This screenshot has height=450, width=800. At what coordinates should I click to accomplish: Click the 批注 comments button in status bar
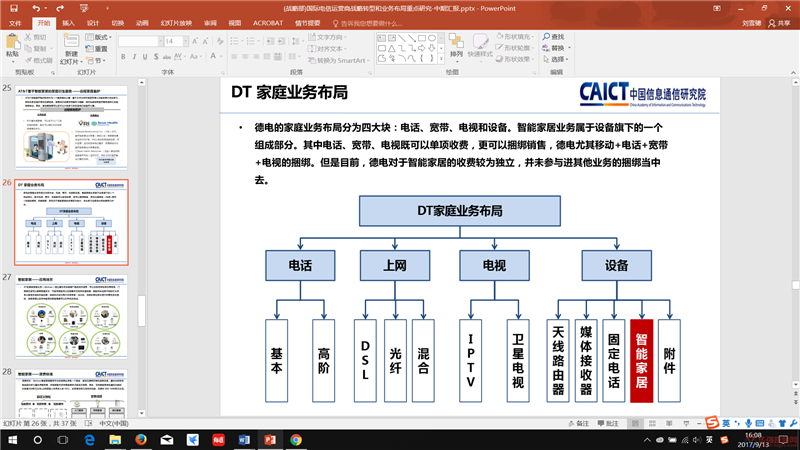(608, 423)
